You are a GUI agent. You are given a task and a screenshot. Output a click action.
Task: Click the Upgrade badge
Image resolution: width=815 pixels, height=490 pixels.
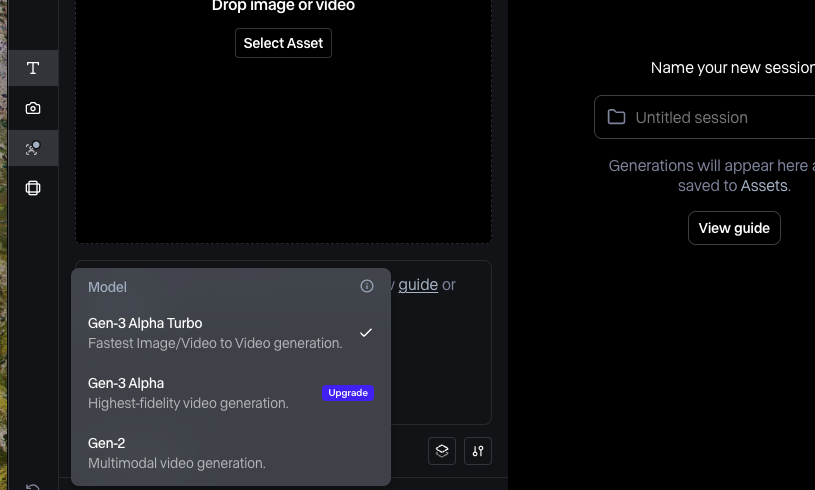(348, 393)
